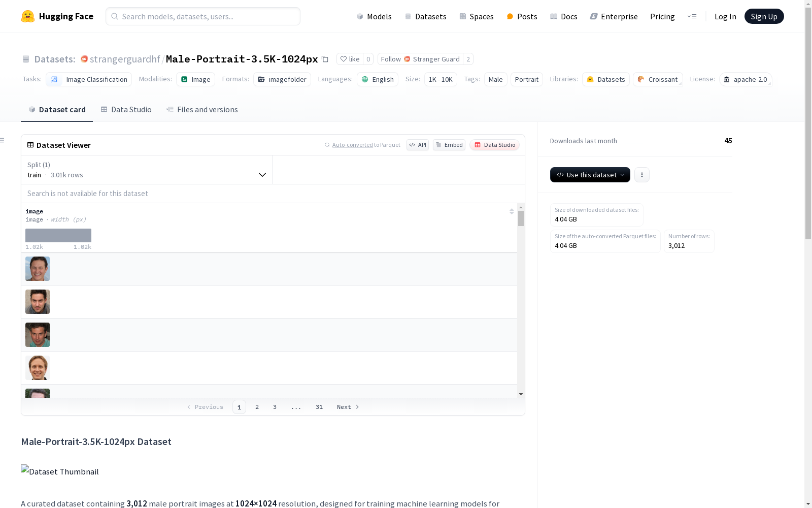The height and width of the screenshot is (508, 812).
Task: Click the apache-2.0 license tag
Action: (x=746, y=79)
